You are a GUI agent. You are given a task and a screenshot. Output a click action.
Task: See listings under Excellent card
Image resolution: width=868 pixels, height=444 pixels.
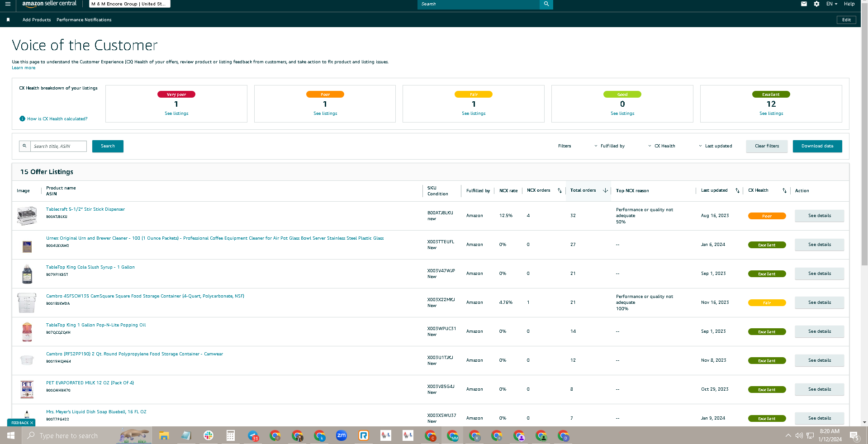[x=771, y=113]
